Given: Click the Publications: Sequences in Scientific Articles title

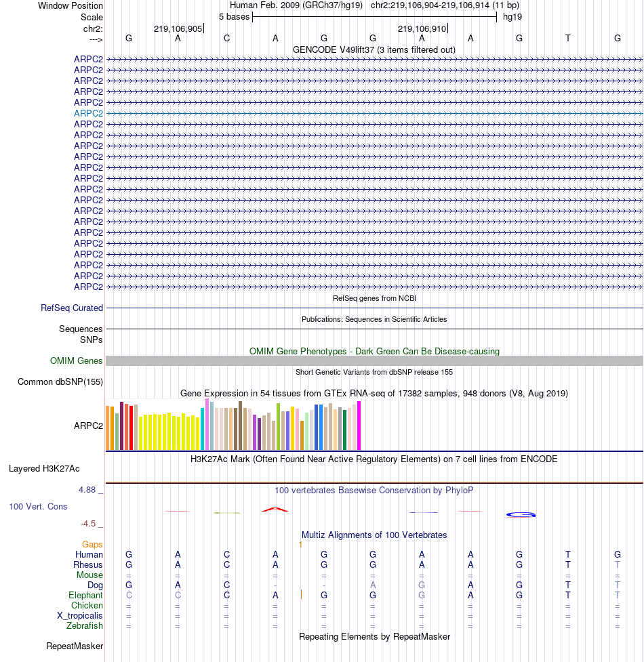Looking at the screenshot, I should (x=374, y=320).
